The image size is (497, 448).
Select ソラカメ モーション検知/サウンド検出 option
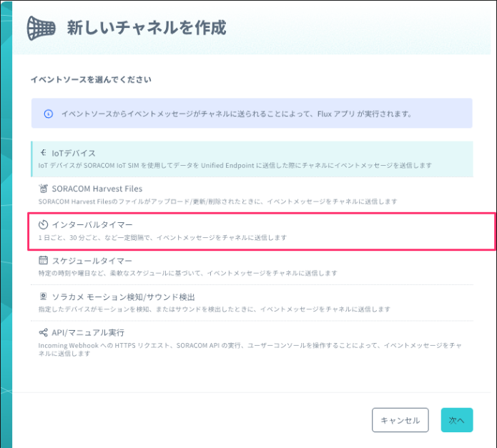pyautogui.click(x=252, y=303)
